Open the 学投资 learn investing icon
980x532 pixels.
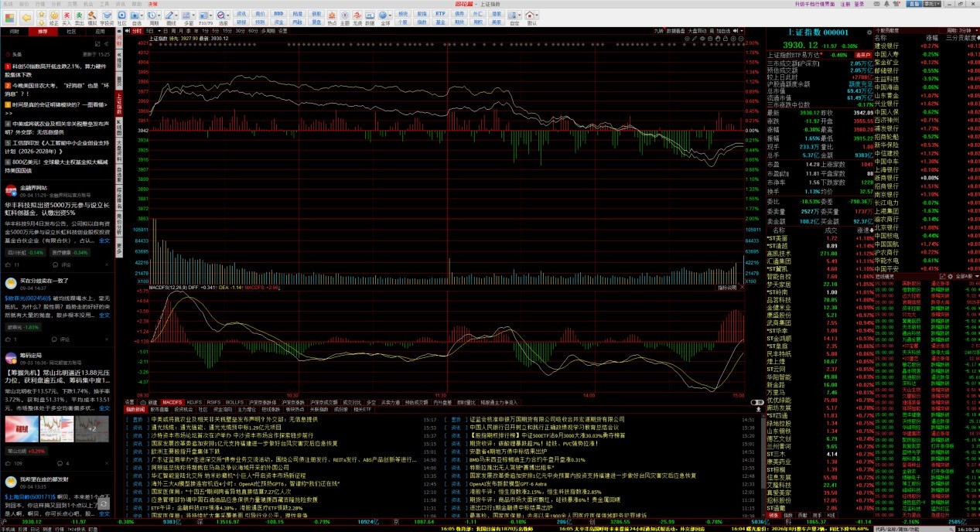(x=106, y=17)
